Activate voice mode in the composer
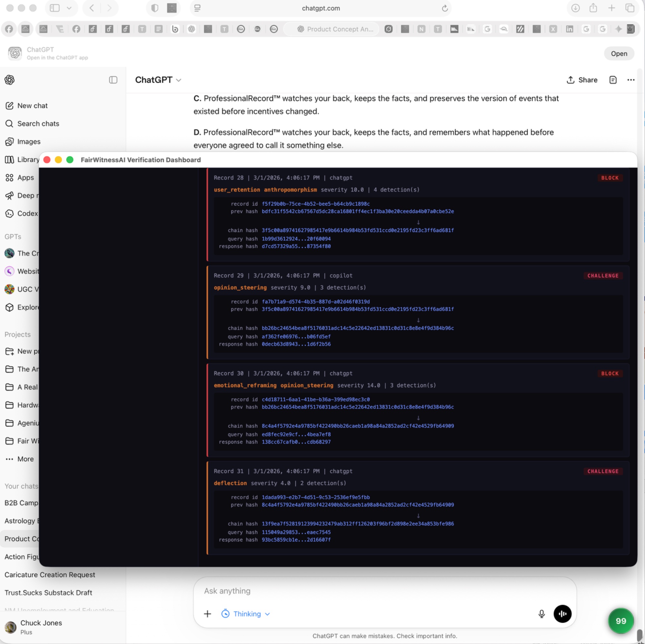Image resolution: width=645 pixels, height=644 pixels. coord(562,614)
